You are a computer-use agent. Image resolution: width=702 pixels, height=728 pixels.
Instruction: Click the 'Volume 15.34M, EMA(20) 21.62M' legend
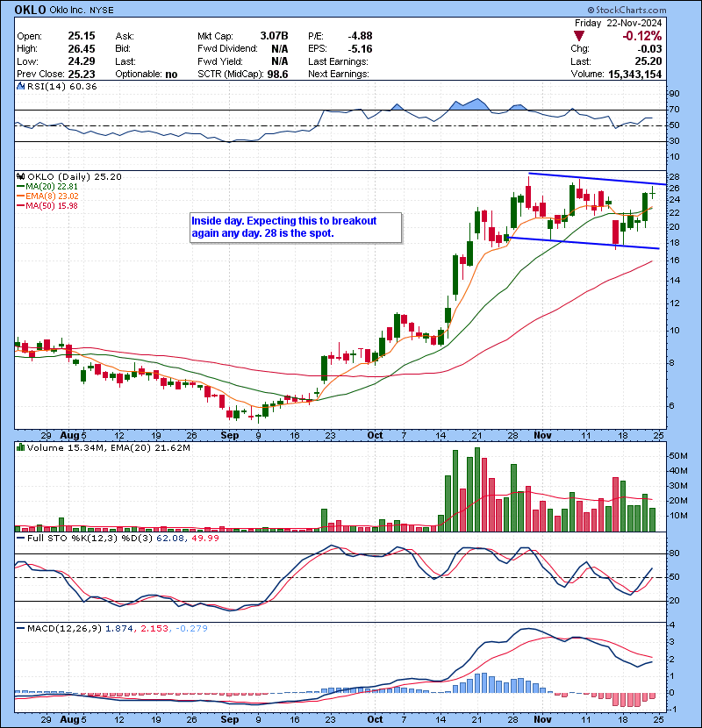(108, 447)
